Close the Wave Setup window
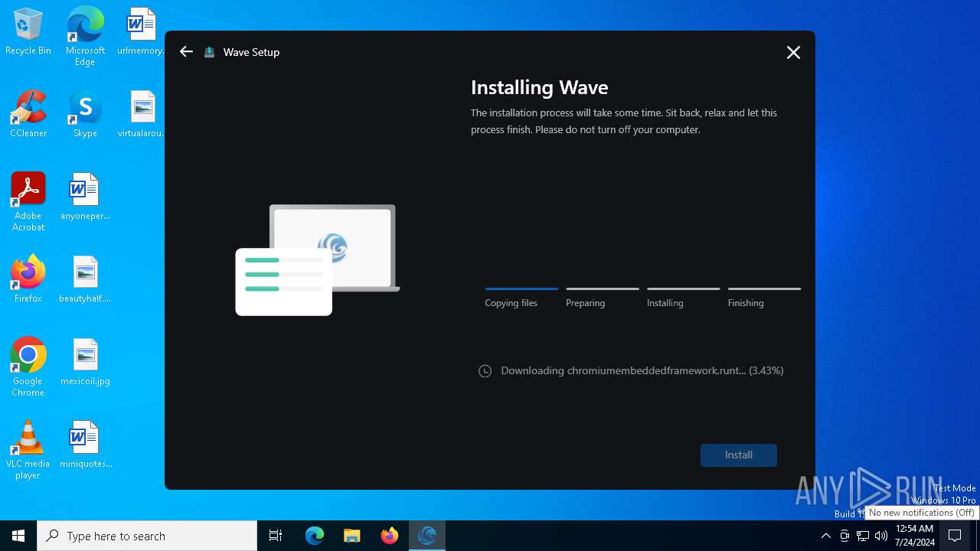This screenshot has height=551, width=980. click(793, 52)
